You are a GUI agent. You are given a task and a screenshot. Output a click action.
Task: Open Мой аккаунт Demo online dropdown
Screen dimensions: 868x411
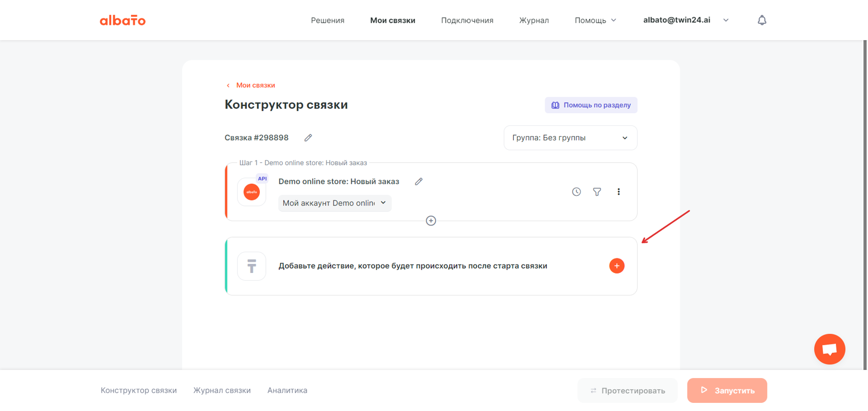point(335,203)
